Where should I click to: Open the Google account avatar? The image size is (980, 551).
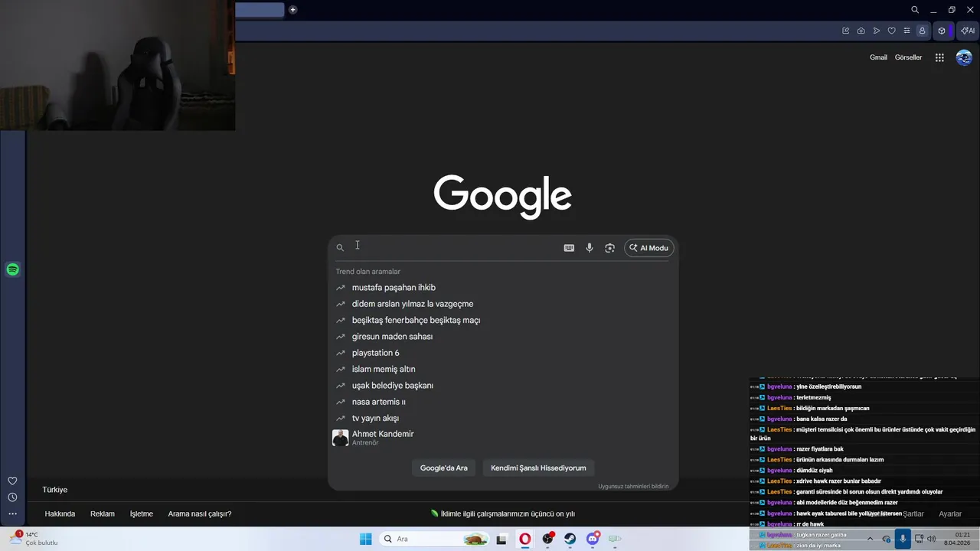click(964, 57)
